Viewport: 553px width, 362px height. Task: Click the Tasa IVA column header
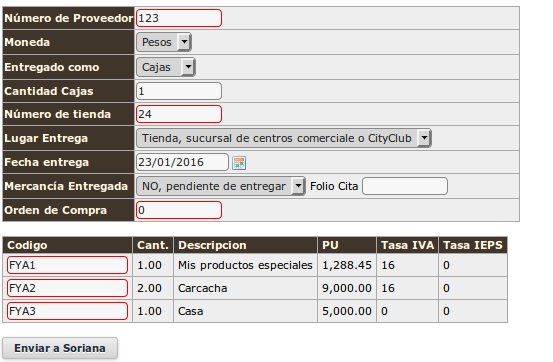(x=407, y=245)
